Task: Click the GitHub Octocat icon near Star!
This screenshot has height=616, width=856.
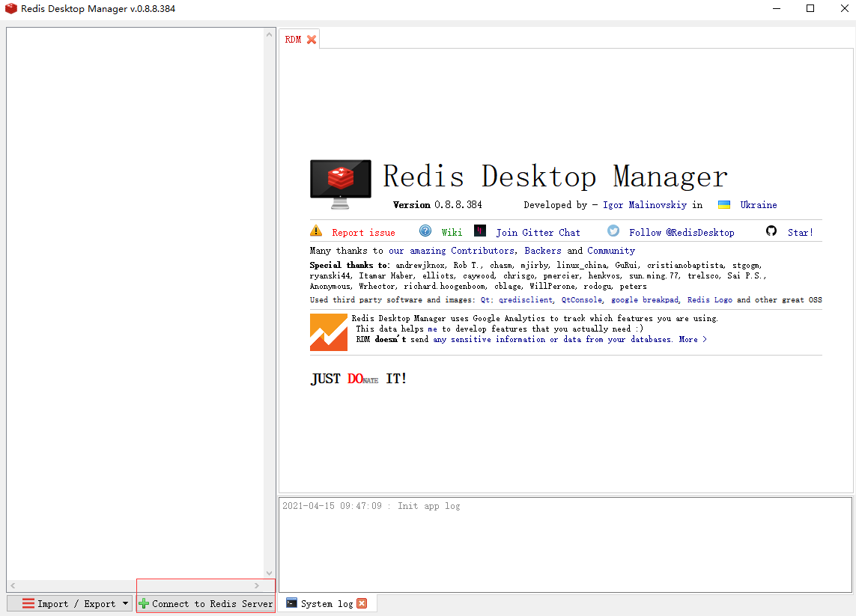Action: [x=771, y=231]
